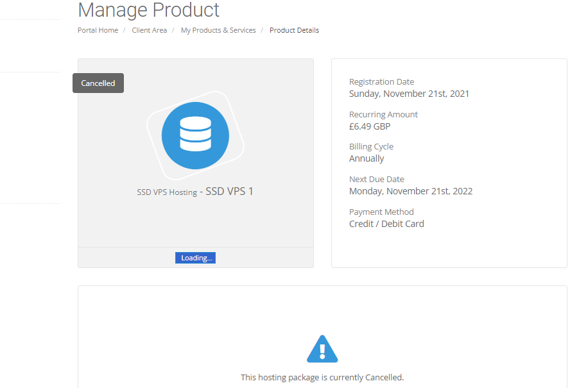588x388 pixels.
Task: Click the Cancelled status badge
Action: coord(98,83)
